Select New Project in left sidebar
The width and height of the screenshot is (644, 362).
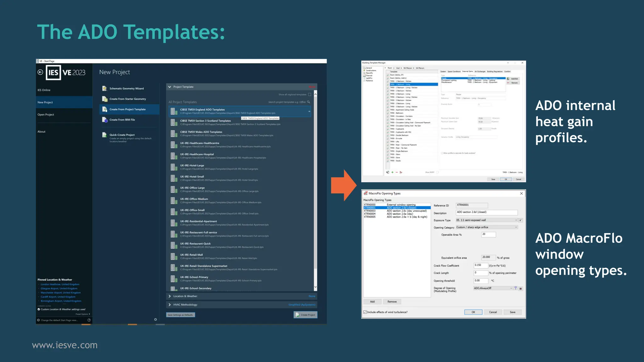pyautogui.click(x=64, y=102)
